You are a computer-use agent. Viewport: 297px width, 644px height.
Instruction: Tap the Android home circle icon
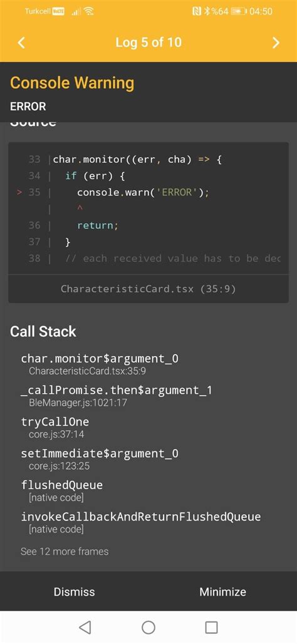(x=148, y=627)
